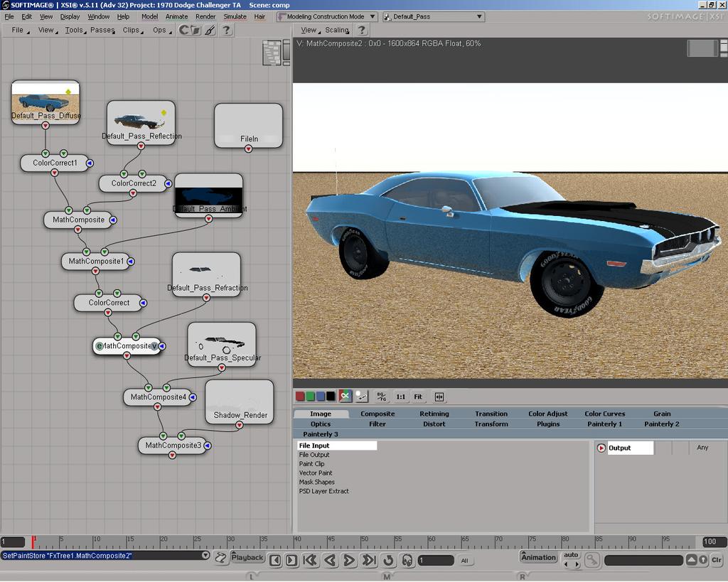
Task: Switch to the Painterly 3 tab
Action: coord(321,434)
